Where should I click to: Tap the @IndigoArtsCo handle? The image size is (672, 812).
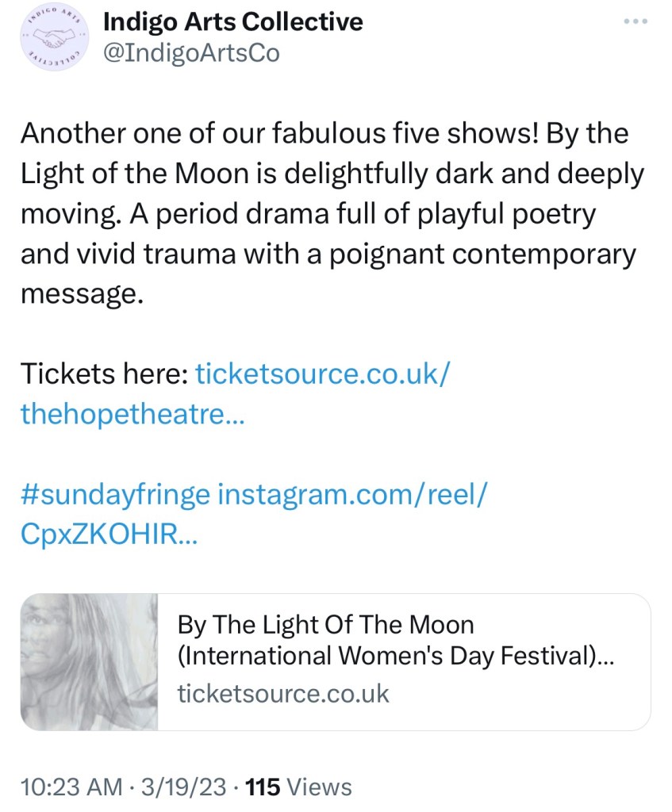tap(191, 55)
